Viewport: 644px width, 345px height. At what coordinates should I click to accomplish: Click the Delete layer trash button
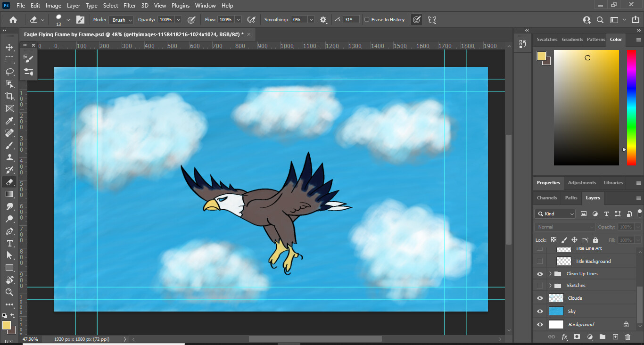click(x=627, y=337)
